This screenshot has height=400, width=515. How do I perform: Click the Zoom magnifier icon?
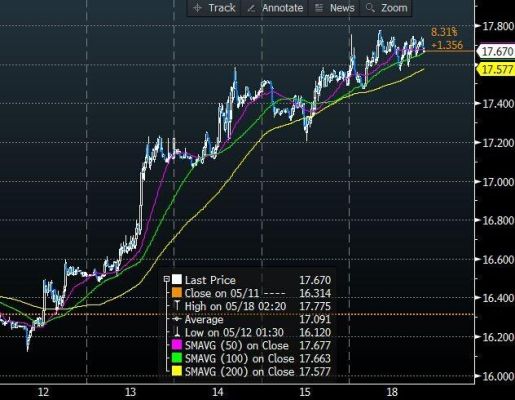(x=370, y=8)
